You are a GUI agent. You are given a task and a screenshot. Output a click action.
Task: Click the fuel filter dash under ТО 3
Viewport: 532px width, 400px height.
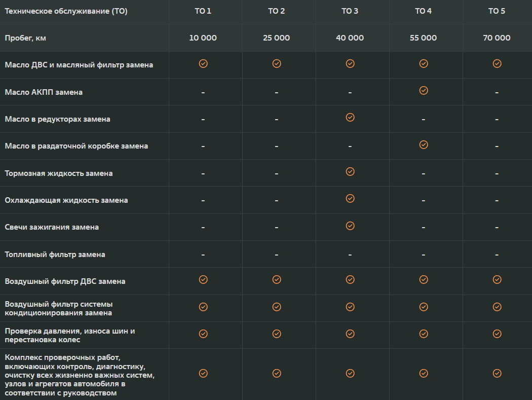tap(350, 254)
